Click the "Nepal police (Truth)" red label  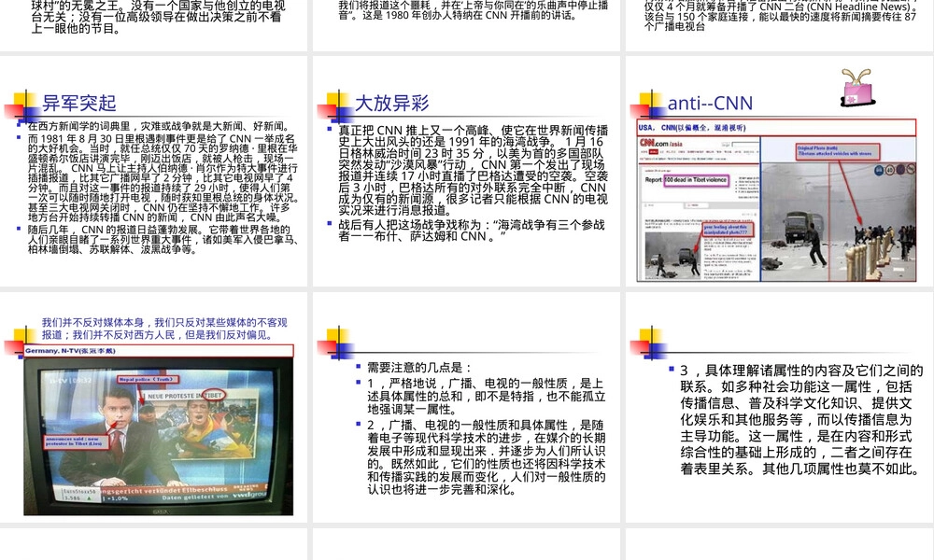[x=146, y=379]
